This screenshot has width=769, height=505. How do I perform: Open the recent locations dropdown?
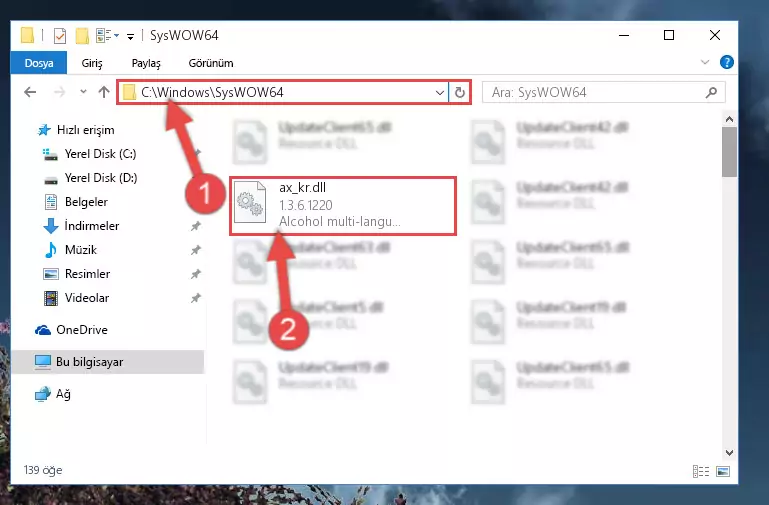point(83,92)
